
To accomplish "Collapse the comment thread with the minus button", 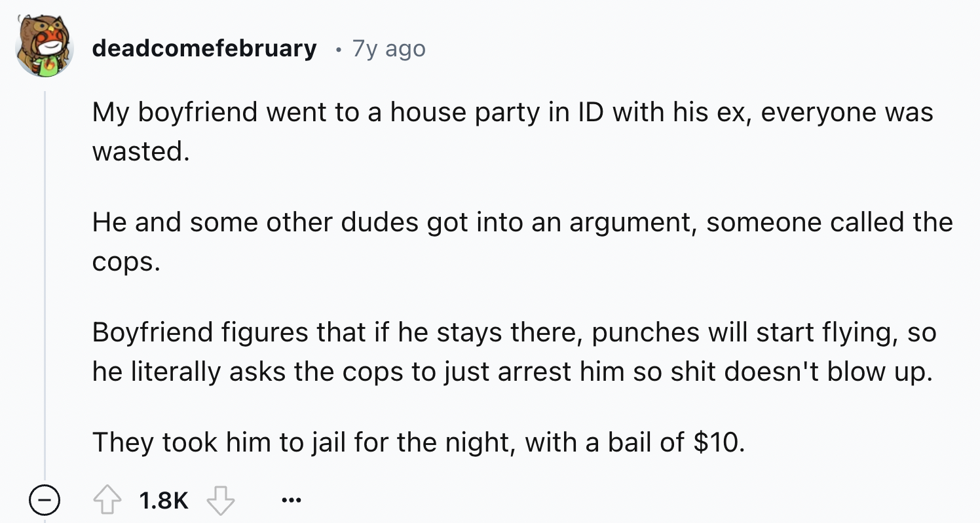I will pos(45,501).
